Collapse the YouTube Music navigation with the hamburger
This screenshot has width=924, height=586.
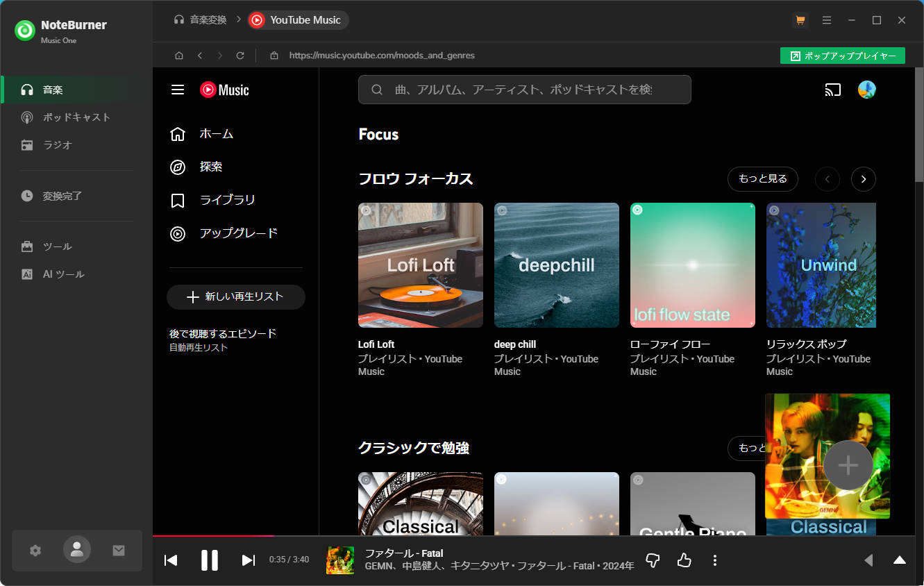(x=177, y=89)
